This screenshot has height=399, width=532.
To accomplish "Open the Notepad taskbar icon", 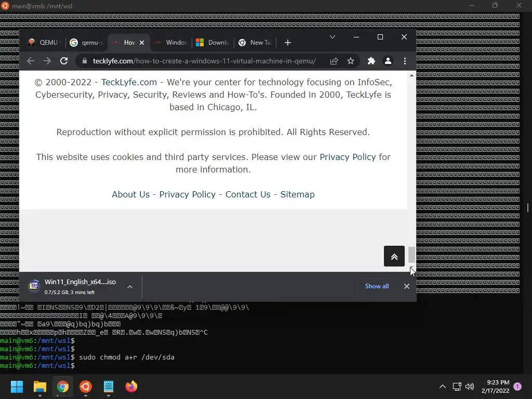I will (x=109, y=387).
